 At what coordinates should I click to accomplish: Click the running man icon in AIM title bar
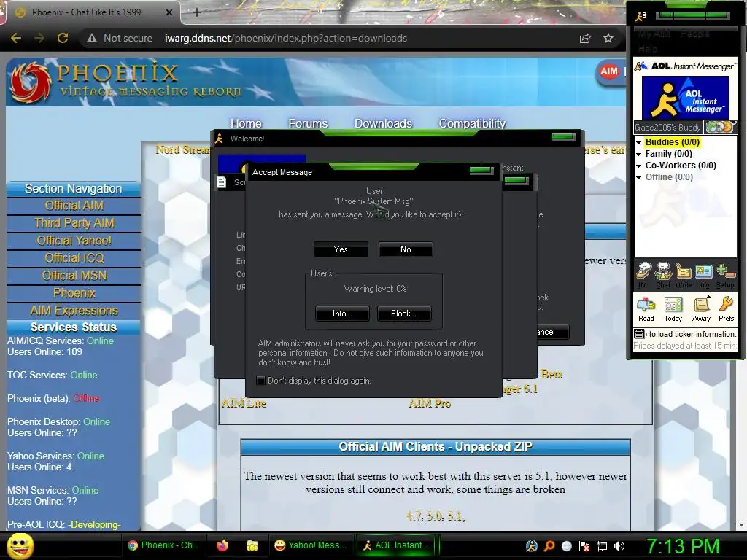pos(640,17)
